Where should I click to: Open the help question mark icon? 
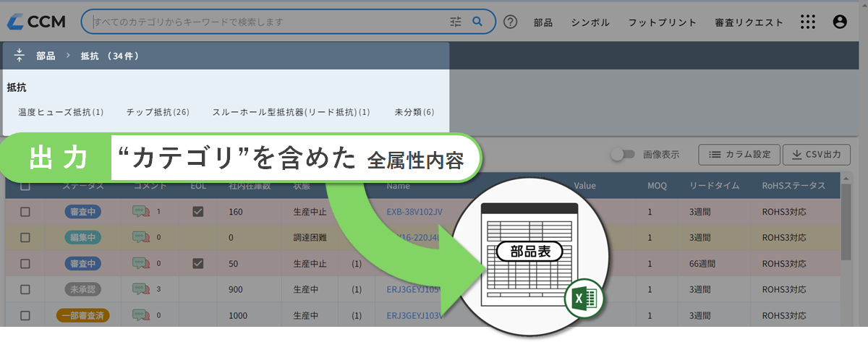point(510,22)
